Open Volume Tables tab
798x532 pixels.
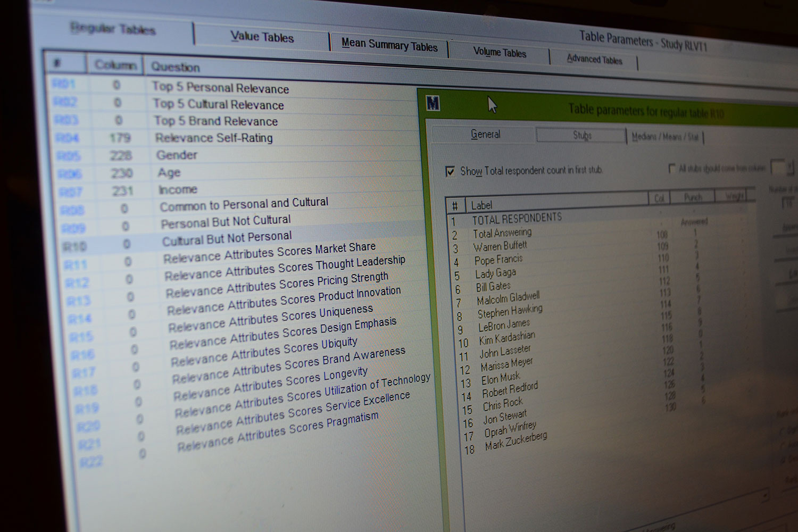500,52
